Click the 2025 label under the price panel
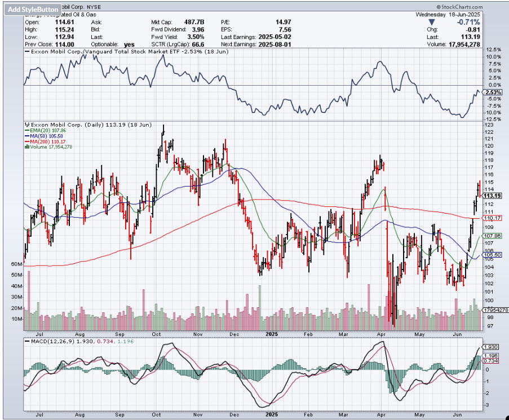 pyautogui.click(x=272, y=334)
